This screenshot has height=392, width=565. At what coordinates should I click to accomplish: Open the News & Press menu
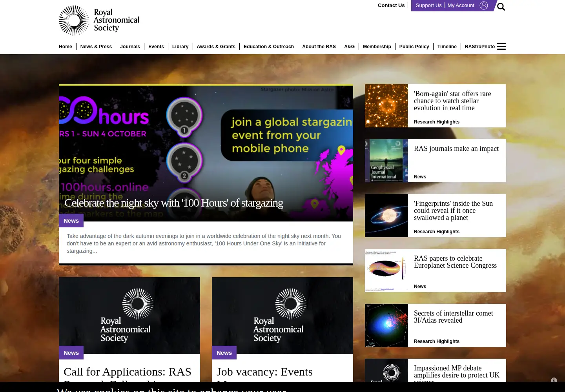click(96, 47)
